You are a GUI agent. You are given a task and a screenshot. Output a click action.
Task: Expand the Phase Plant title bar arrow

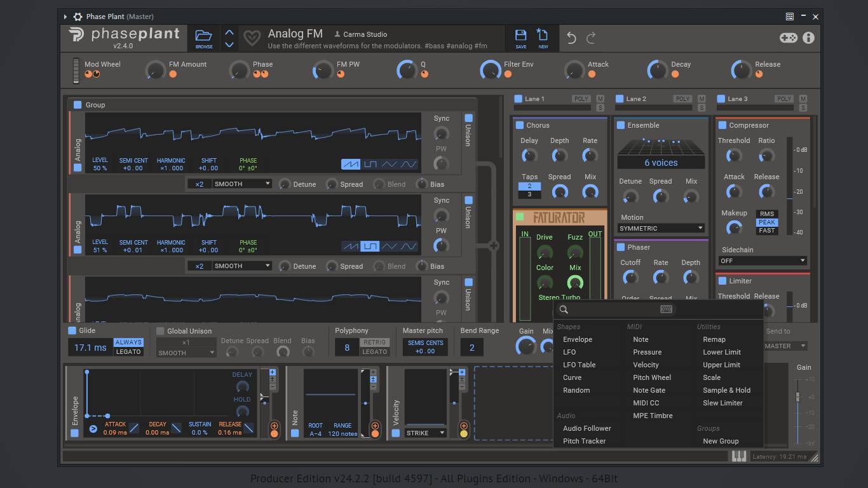[65, 17]
